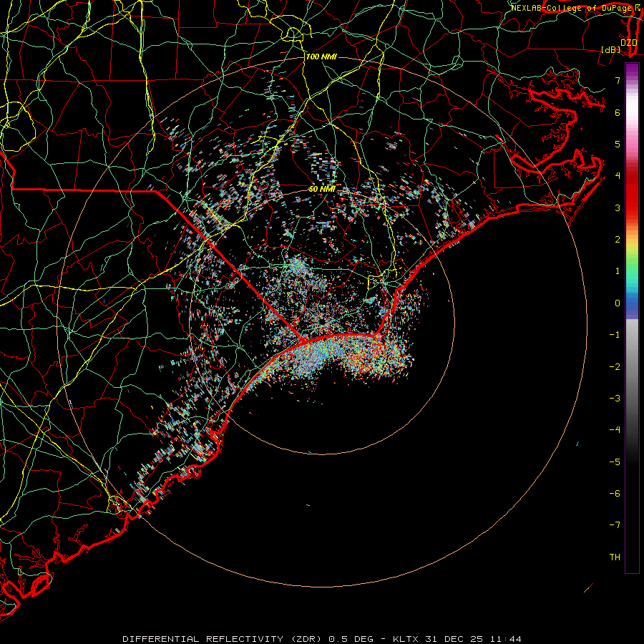This screenshot has height=644, width=644.
Task: Click the 1 value on the color scale
Action: click(618, 271)
